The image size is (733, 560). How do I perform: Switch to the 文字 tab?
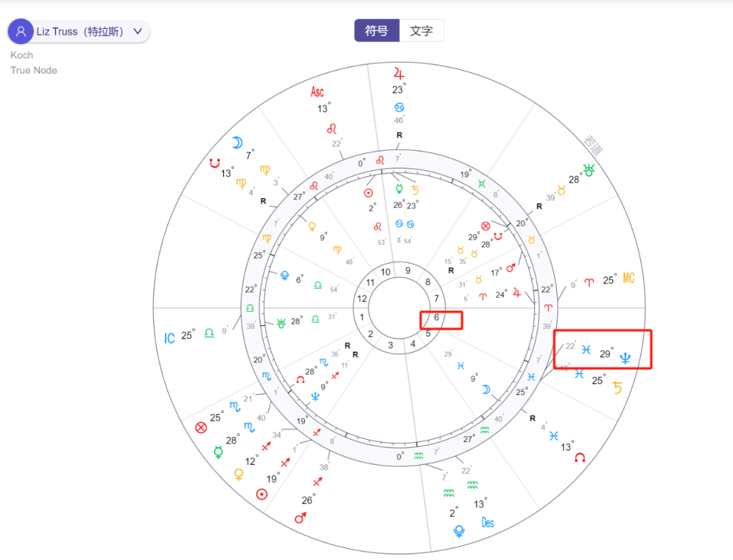point(421,31)
